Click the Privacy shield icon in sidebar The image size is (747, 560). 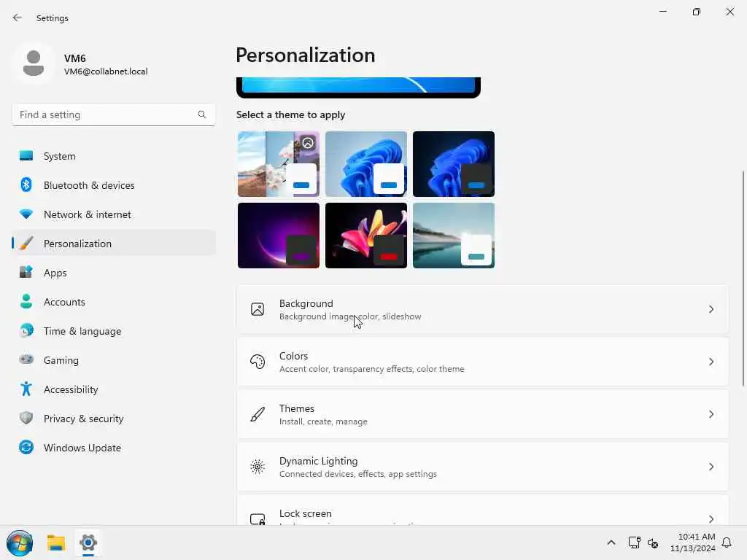click(26, 418)
